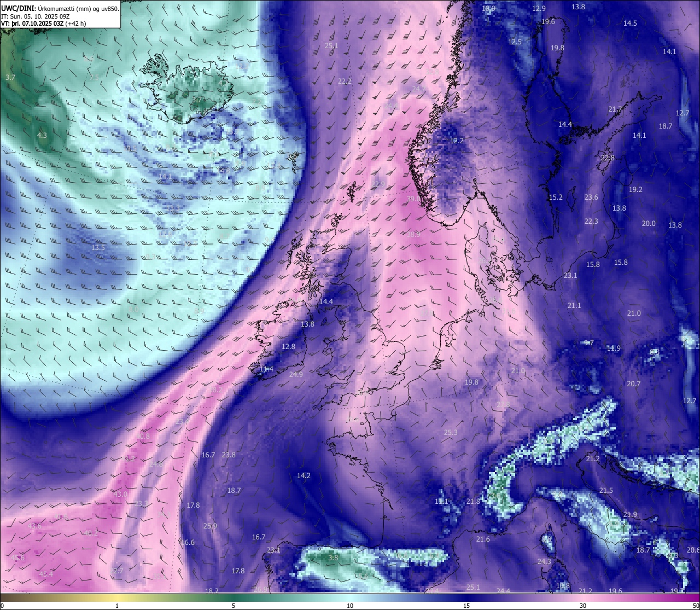Screen dimensions: 700x610
Task: Click the value 12.9 at the top edge
Action: click(539, 9)
